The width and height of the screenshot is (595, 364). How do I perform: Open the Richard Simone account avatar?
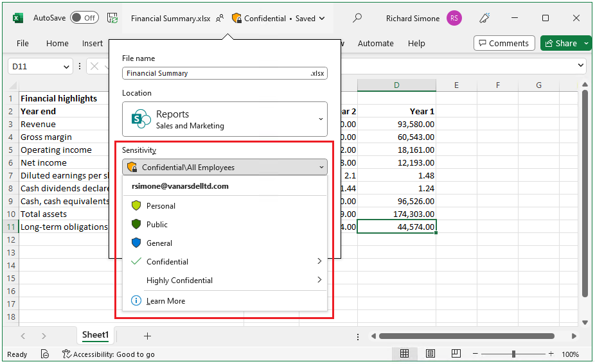[454, 18]
